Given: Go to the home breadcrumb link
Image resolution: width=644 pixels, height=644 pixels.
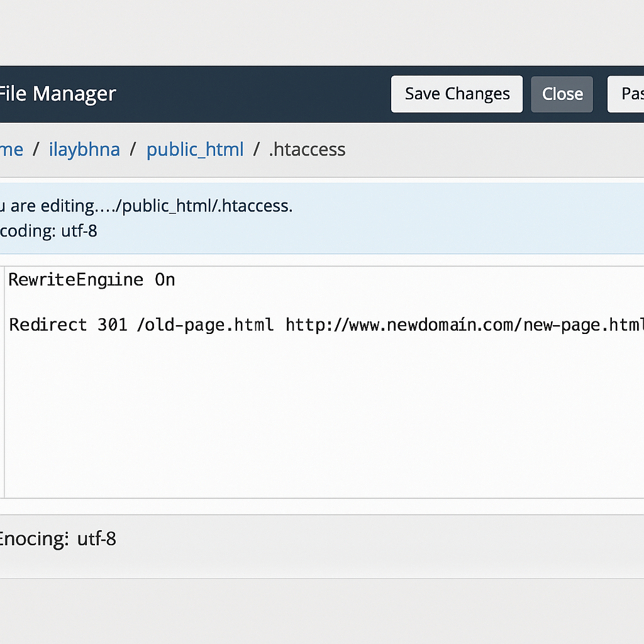Looking at the screenshot, I should 11,150.
